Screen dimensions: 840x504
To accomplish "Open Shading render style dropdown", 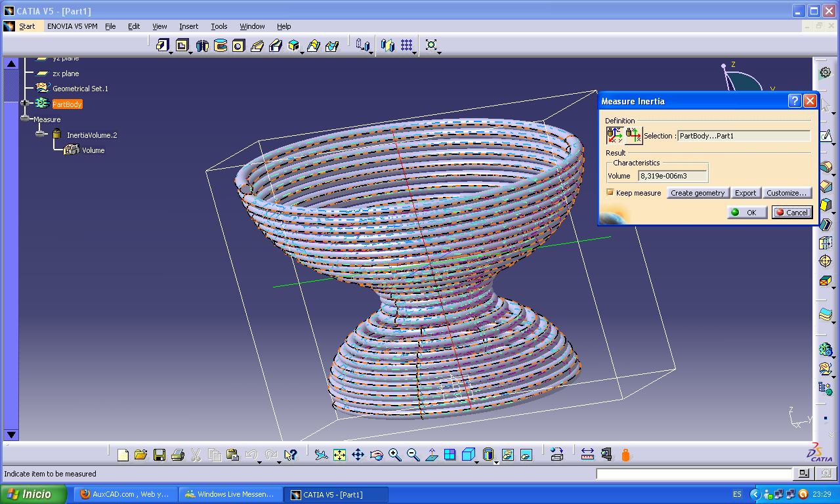I will [x=496, y=461].
